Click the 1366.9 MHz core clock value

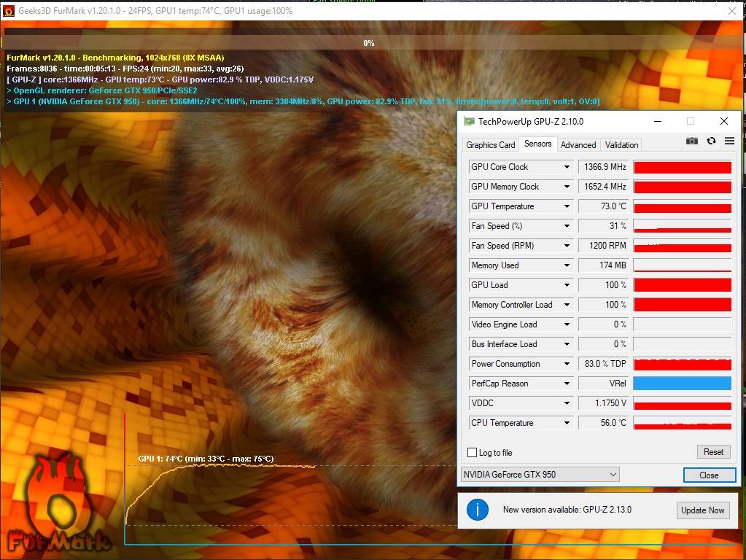click(603, 167)
